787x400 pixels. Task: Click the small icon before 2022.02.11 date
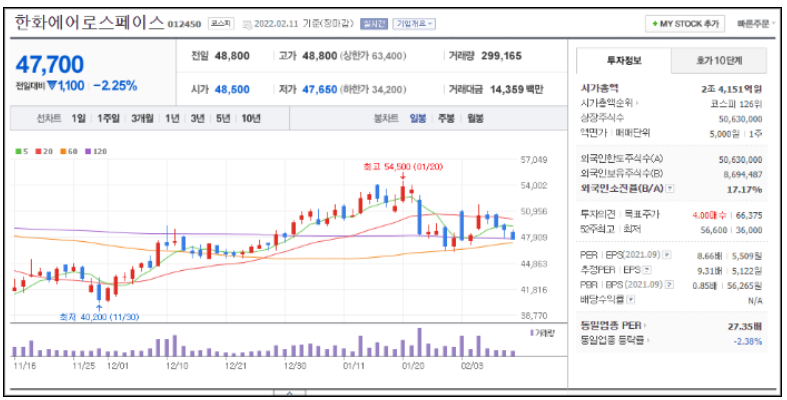click(x=246, y=24)
